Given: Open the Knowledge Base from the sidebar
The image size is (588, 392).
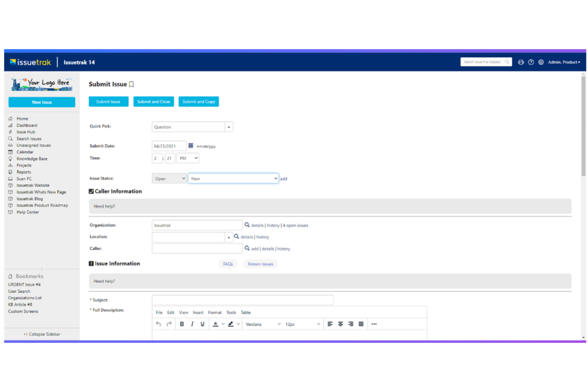Looking at the screenshot, I should 32,158.
